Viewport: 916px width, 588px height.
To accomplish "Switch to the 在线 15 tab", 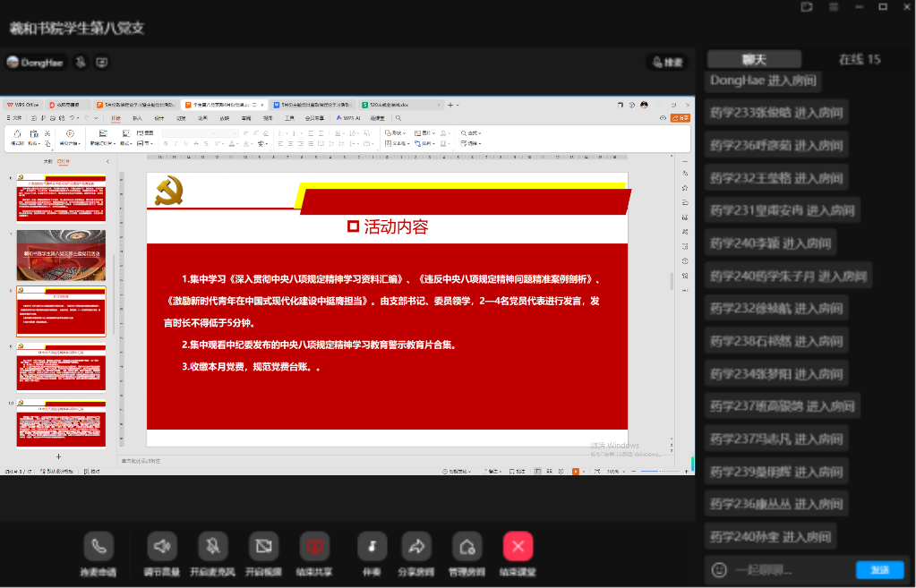I will [859, 59].
